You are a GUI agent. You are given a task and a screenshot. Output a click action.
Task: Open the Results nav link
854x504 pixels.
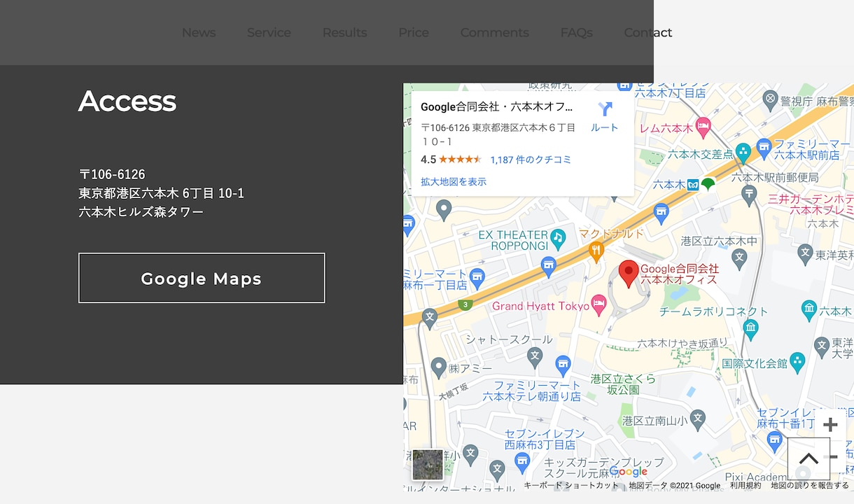tap(344, 33)
